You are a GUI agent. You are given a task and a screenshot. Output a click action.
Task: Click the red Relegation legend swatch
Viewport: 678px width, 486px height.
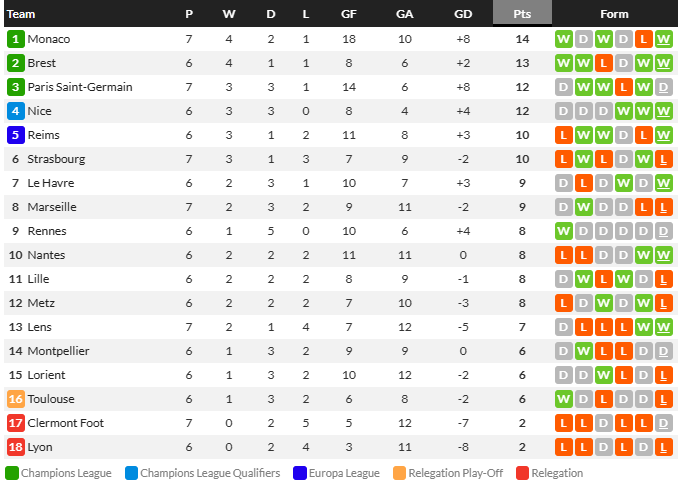523,473
